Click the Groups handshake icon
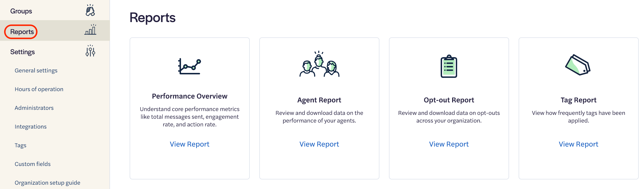Screen dimensions: 644x189 pyautogui.click(x=90, y=10)
